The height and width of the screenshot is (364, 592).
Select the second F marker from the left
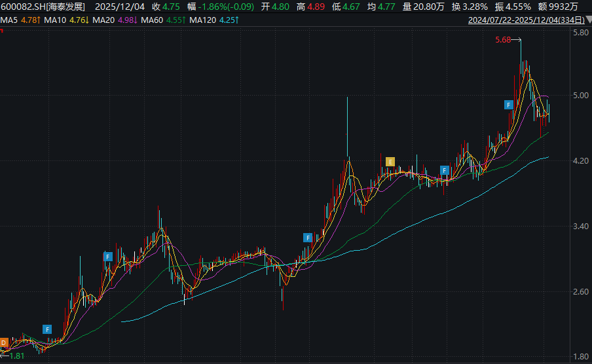tap(108, 257)
